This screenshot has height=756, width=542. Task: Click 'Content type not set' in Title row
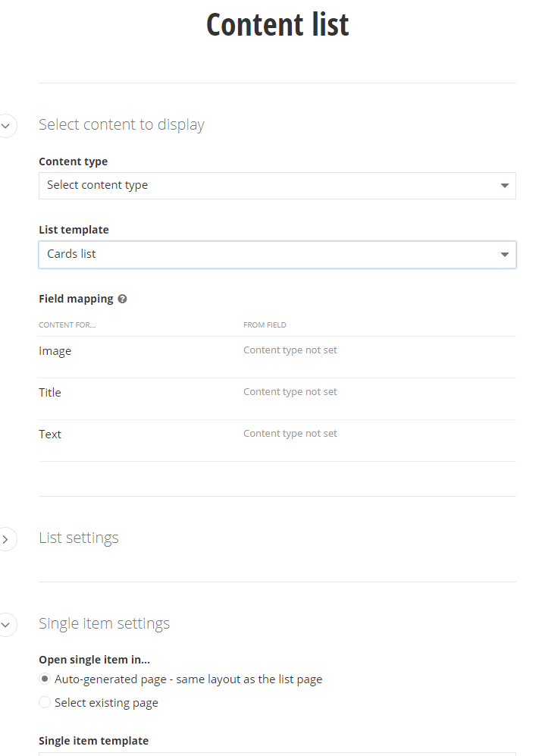click(x=290, y=391)
